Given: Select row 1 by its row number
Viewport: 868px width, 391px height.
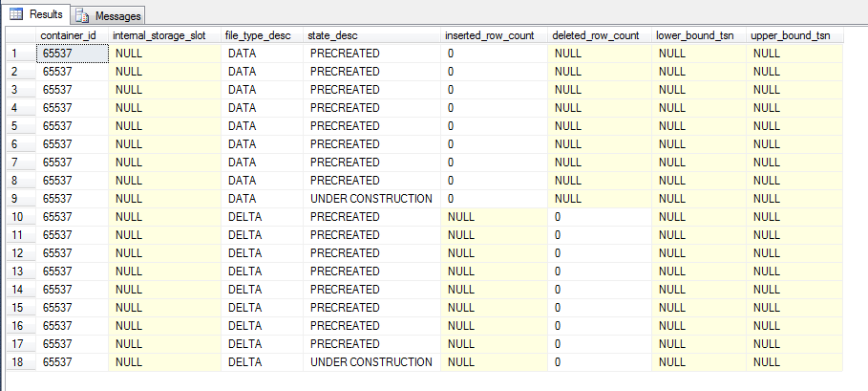Looking at the screenshot, I should click(x=15, y=54).
